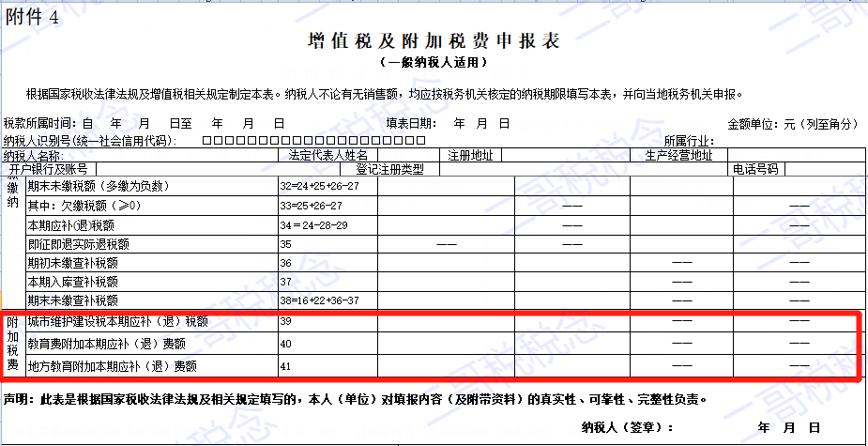Click the empty amount cell beside line 39
The width and height of the screenshot is (868, 446).
[446, 321]
